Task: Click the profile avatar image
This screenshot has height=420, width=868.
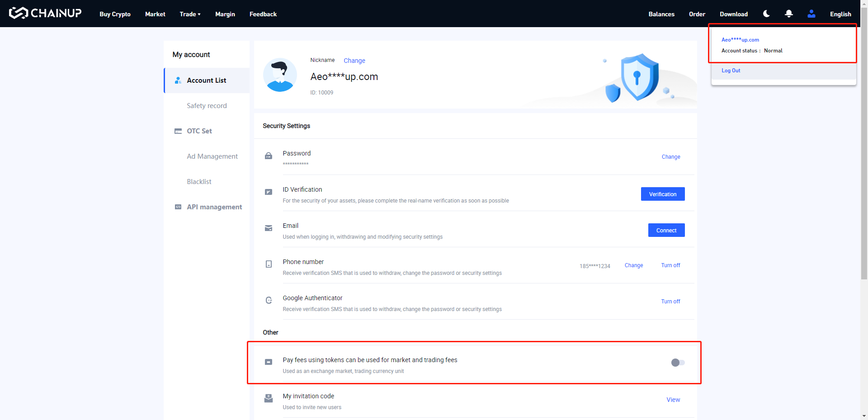Action: pos(280,75)
